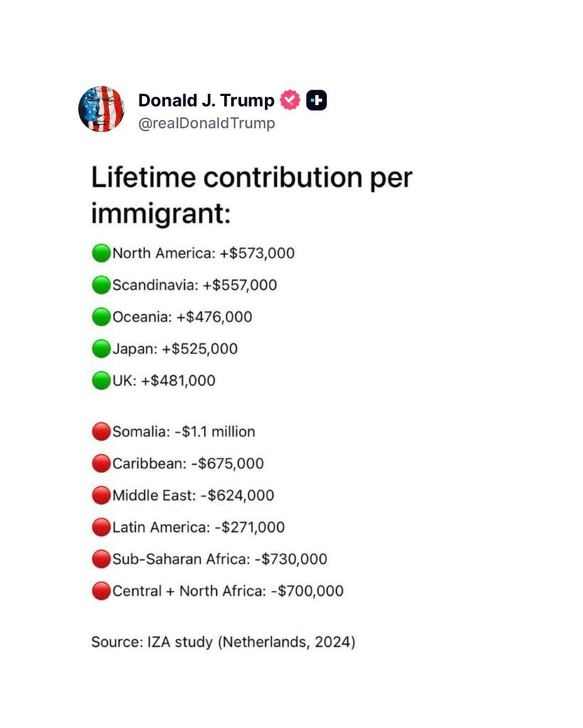
Task: Click red circle beside Sub-Saharan Africa
Action: click(x=101, y=559)
